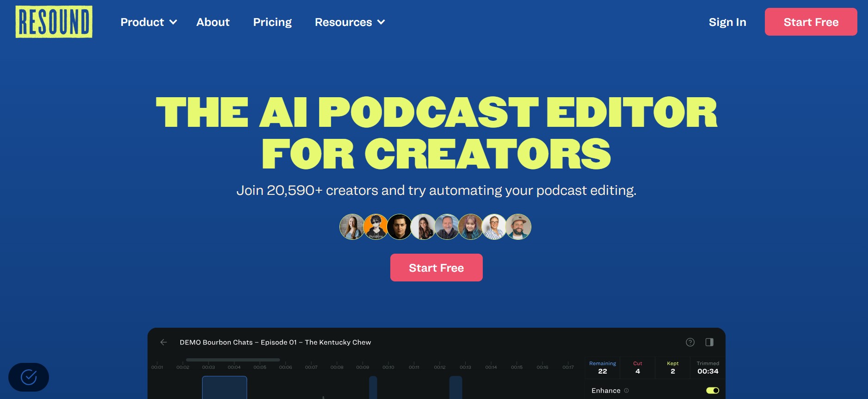The image size is (868, 399).
Task: Expand the Product dropdown menu
Action: point(149,22)
